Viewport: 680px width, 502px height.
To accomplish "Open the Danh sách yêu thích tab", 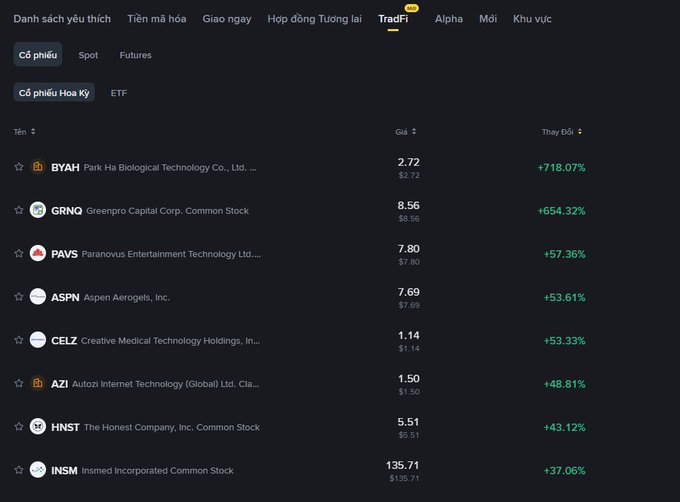I will [62, 19].
